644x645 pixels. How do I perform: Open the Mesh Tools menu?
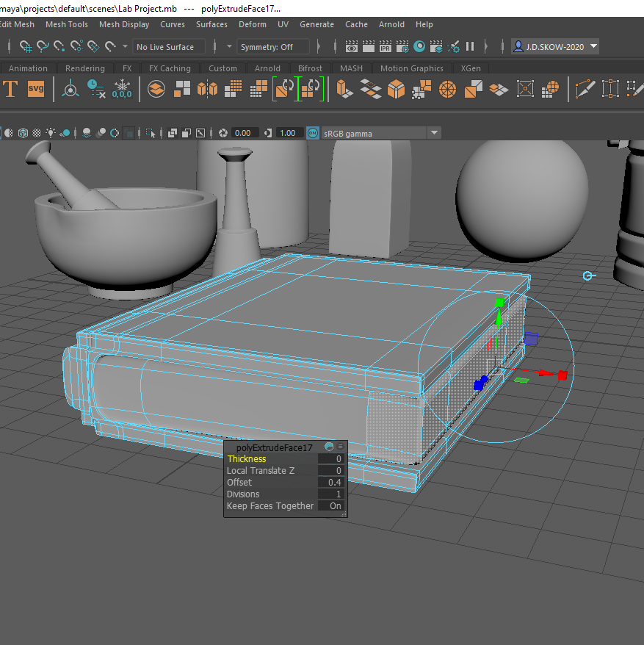66,24
